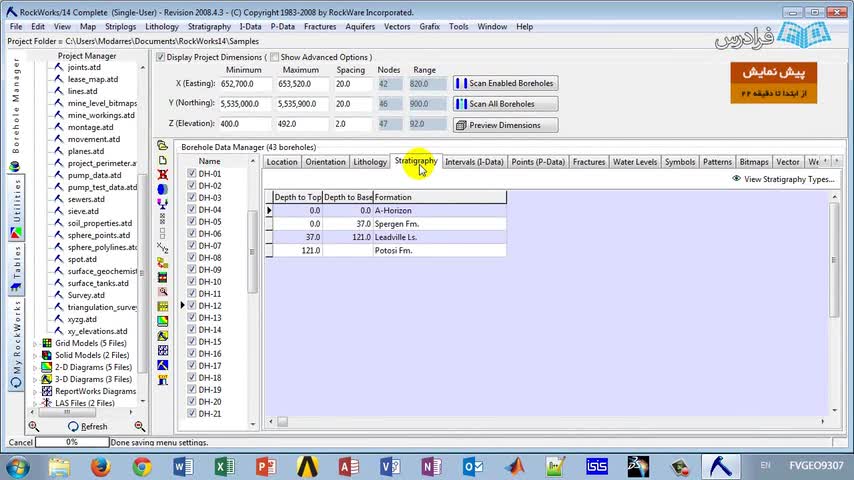Open the My RockWorks sidebar icon

tap(15, 383)
